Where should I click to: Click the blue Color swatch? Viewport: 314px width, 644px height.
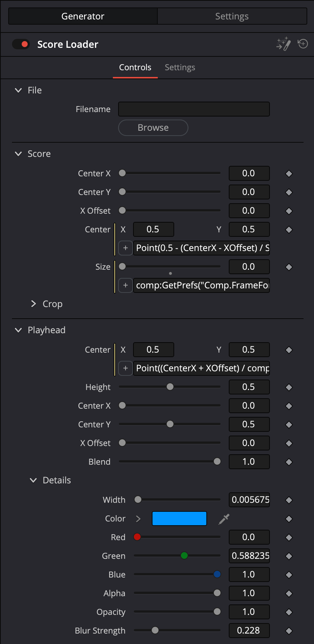(x=179, y=518)
